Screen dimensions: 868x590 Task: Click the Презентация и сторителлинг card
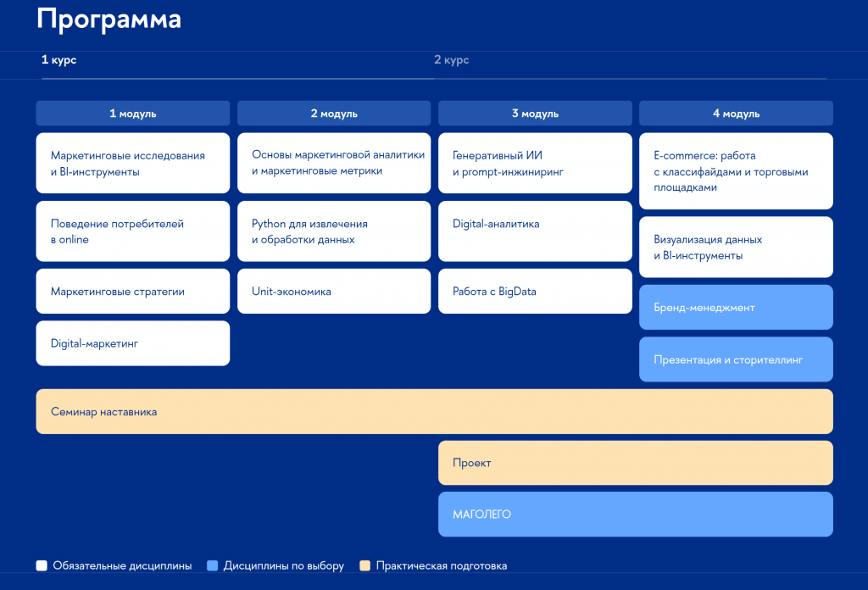click(736, 359)
